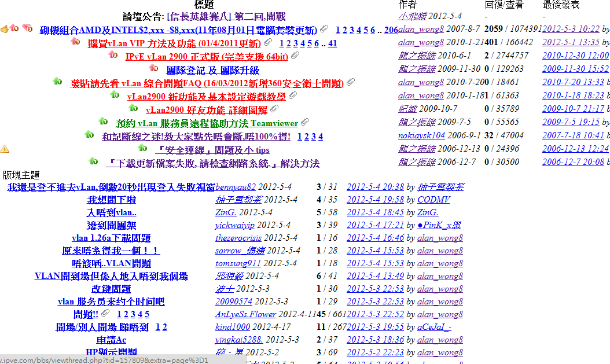
Task: Click green pin icon before Teamviewer thread
Action: pos(103,121)
